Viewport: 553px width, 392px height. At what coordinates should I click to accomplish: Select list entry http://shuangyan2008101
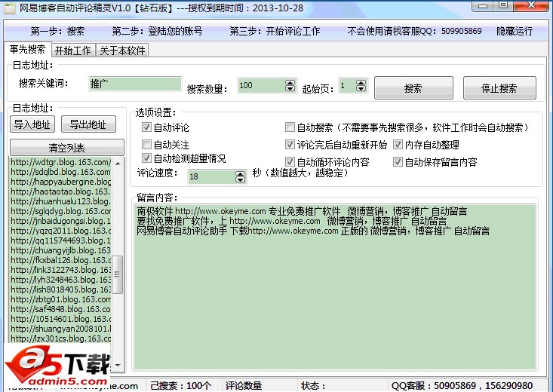click(60, 329)
